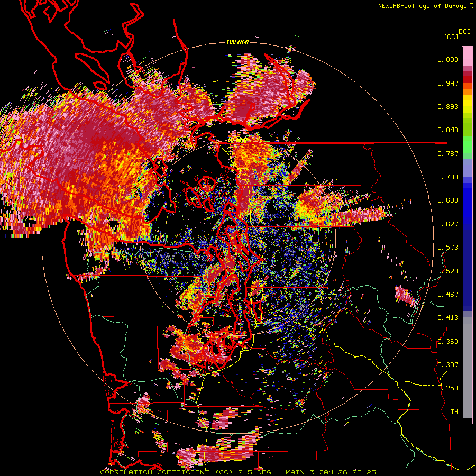Pick the gray band on the color bar
The height and width of the screenshot is (476, 476).
(x=467, y=368)
